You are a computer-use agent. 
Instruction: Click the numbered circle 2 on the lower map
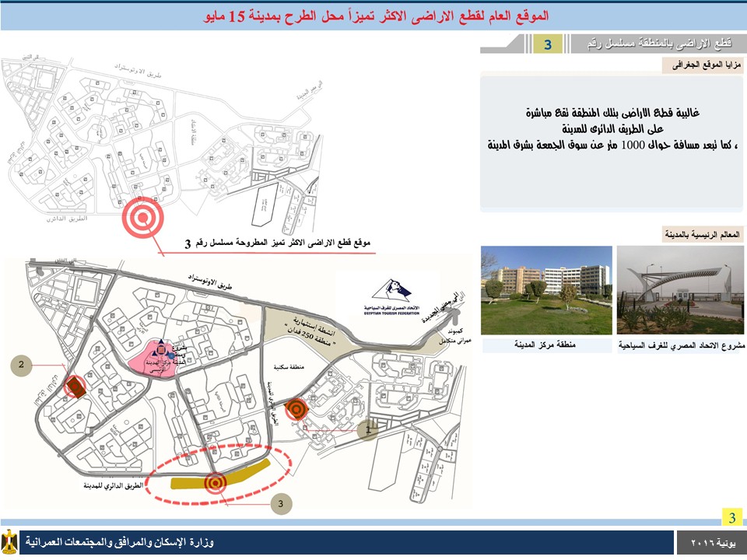tap(21, 365)
